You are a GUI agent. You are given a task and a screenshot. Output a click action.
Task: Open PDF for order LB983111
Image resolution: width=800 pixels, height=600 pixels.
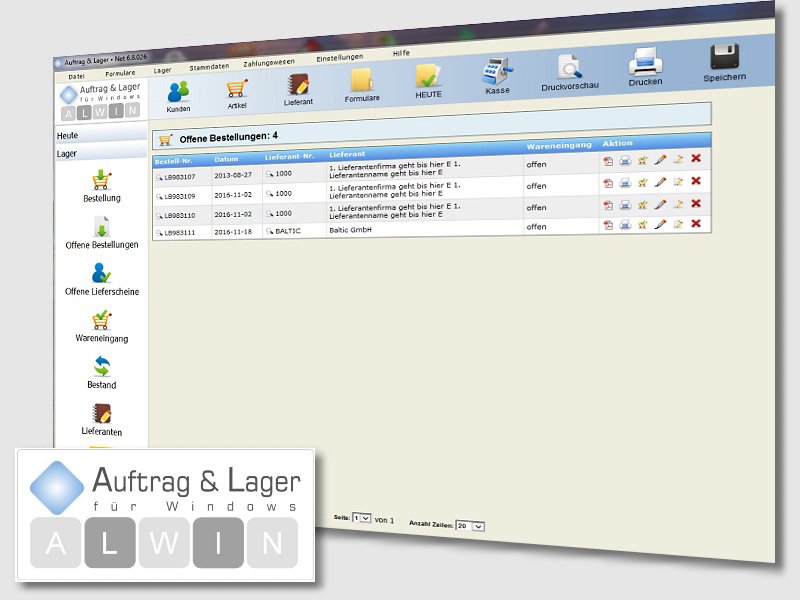coord(608,225)
